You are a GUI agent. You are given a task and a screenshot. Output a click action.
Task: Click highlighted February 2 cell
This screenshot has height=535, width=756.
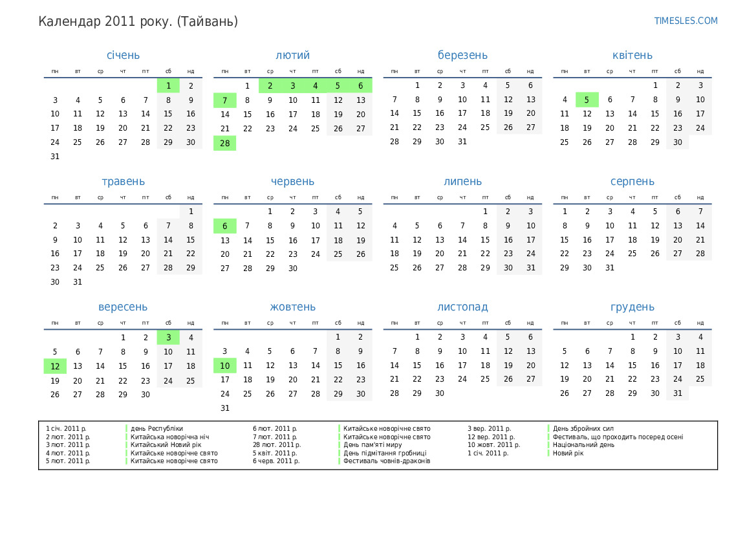click(270, 86)
